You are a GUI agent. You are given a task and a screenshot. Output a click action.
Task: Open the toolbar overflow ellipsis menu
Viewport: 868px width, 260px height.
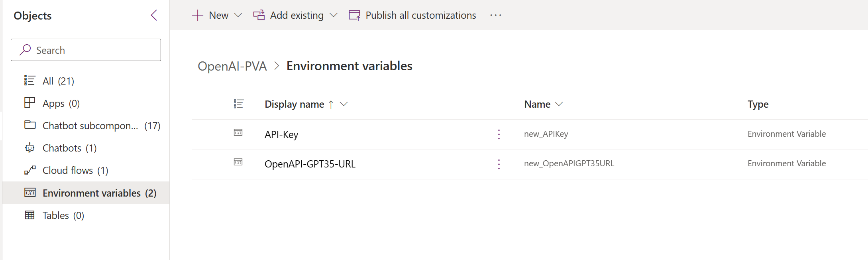click(495, 15)
